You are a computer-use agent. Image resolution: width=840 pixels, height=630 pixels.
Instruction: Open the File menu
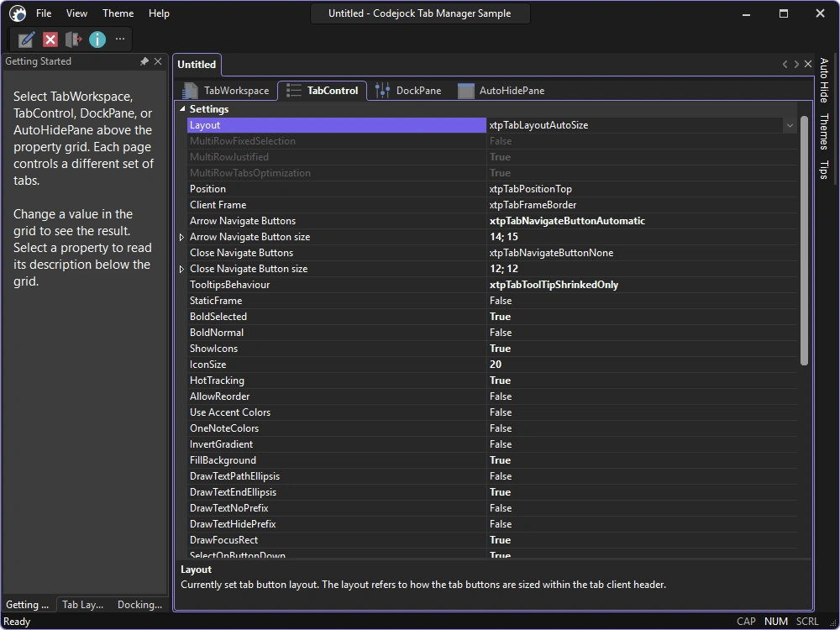pos(44,13)
